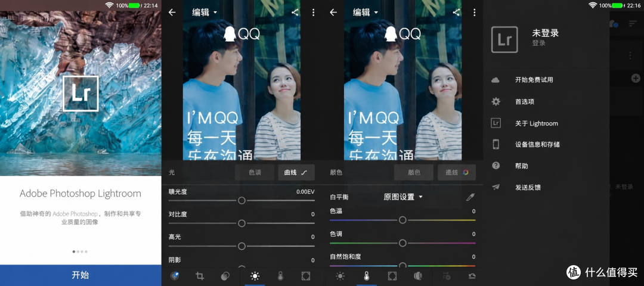644x286 pixels.
Task: Tap the plus icon behind the drawer
Action: pos(636,77)
